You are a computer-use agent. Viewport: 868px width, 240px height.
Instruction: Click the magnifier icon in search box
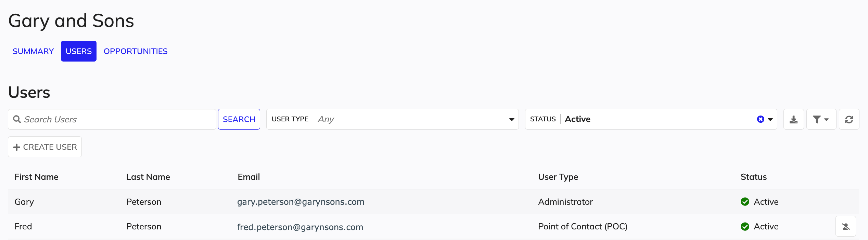pyautogui.click(x=17, y=119)
